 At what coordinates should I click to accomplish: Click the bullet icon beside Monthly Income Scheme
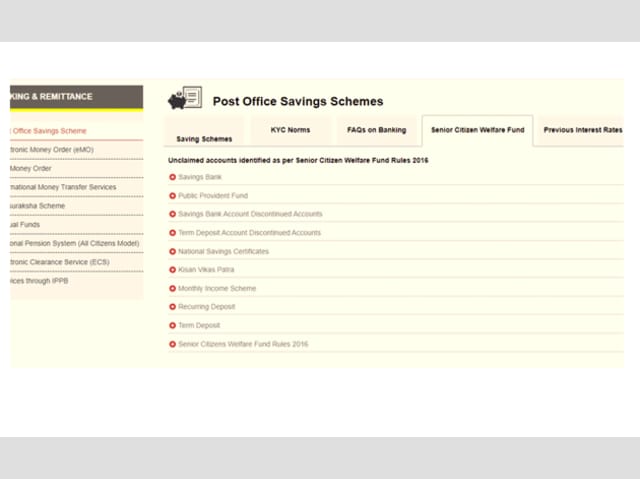click(172, 288)
